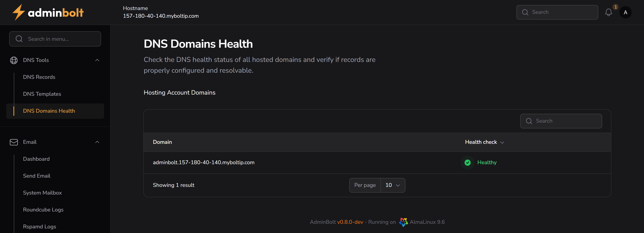Image resolution: width=644 pixels, height=233 pixels.
Task: Navigate to Roundcube Logs
Action: [x=43, y=210]
